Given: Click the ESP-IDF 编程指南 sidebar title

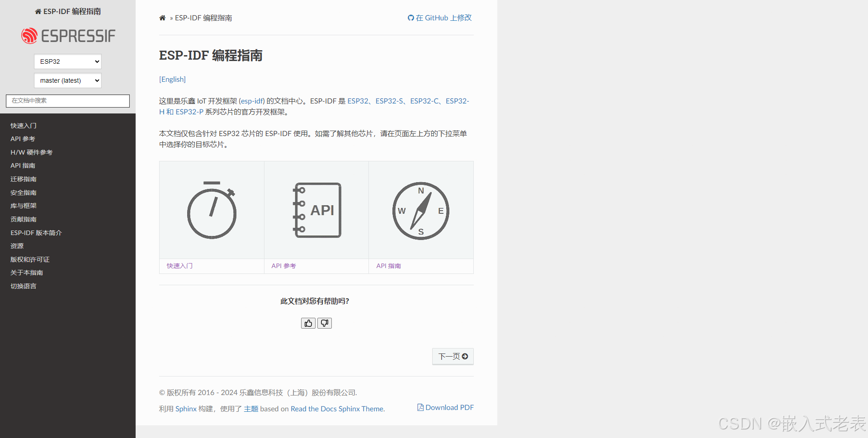Looking at the screenshot, I should (68, 11).
